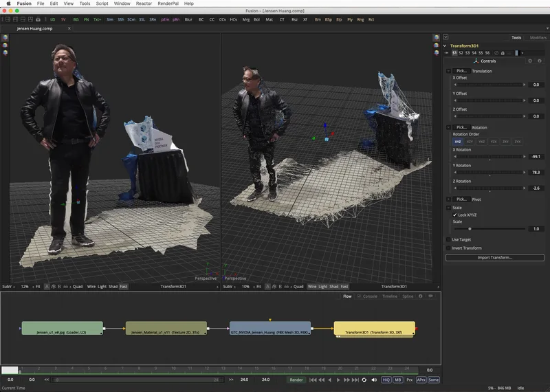This screenshot has height=392, width=550.
Task: Collapse the Transform3D1 tool header
Action: click(445, 45)
